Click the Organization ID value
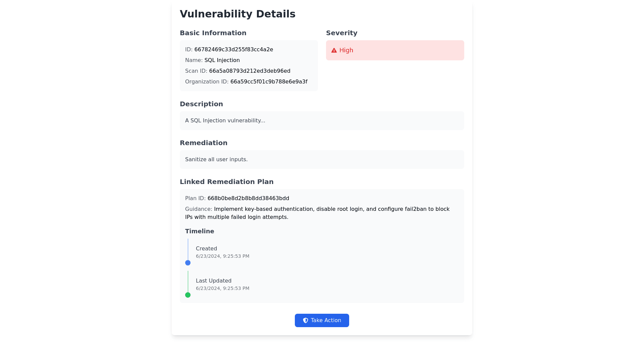The image size is (644, 362). tap(269, 82)
